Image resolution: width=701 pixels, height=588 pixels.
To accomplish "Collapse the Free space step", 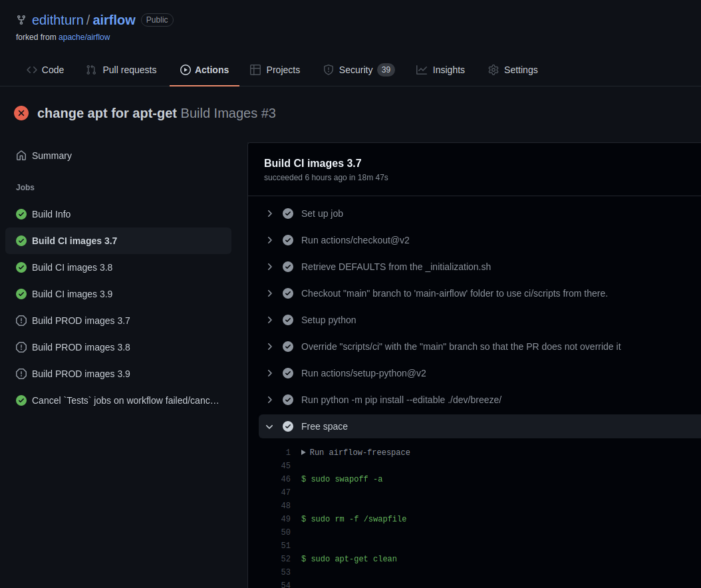I will pos(269,426).
